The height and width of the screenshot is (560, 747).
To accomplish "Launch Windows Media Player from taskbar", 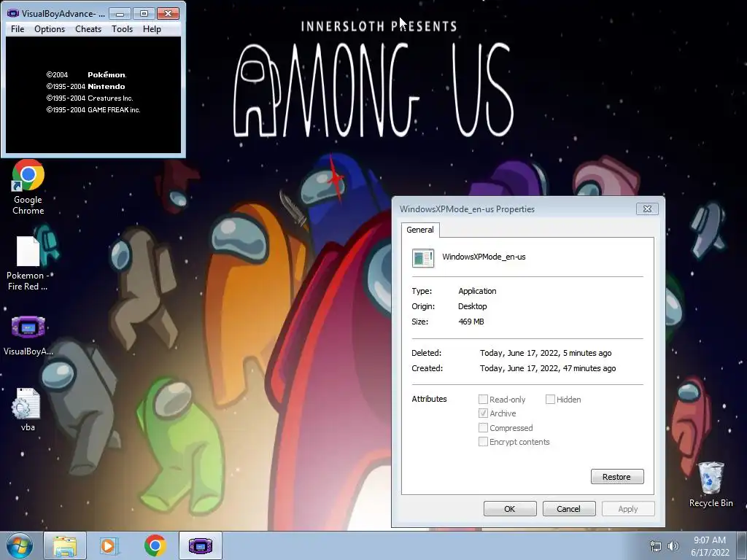I will point(109,545).
